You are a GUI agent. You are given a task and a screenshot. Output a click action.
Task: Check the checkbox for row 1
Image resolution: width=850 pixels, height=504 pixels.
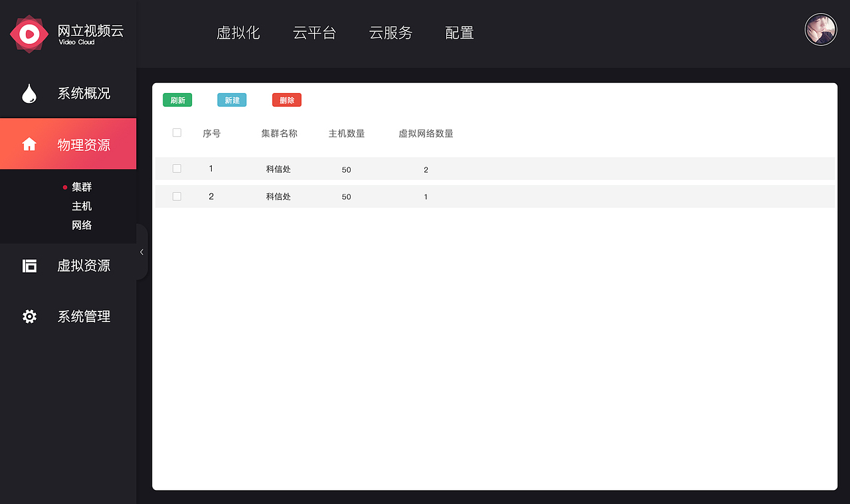[x=177, y=169]
